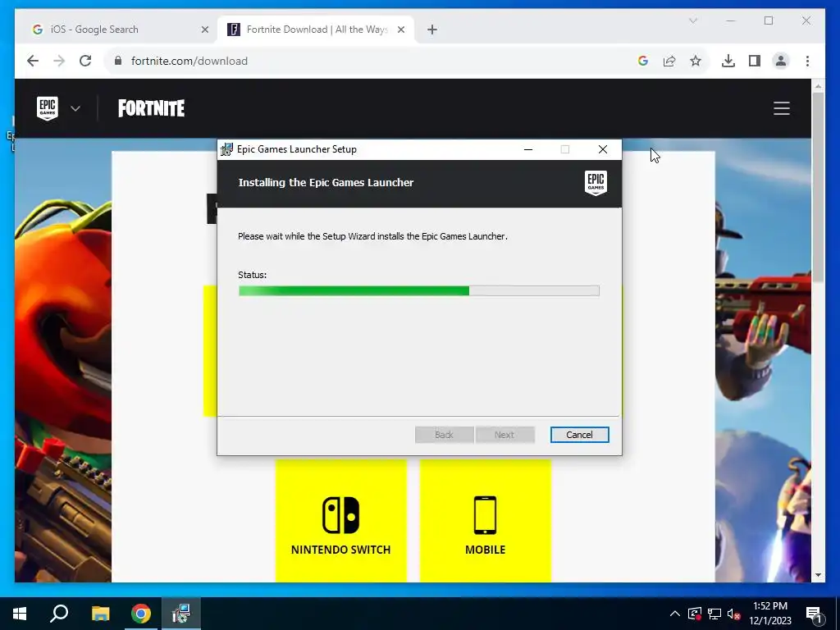The height and width of the screenshot is (630, 840).
Task: Close the Fortnite Download tab
Action: 400,30
